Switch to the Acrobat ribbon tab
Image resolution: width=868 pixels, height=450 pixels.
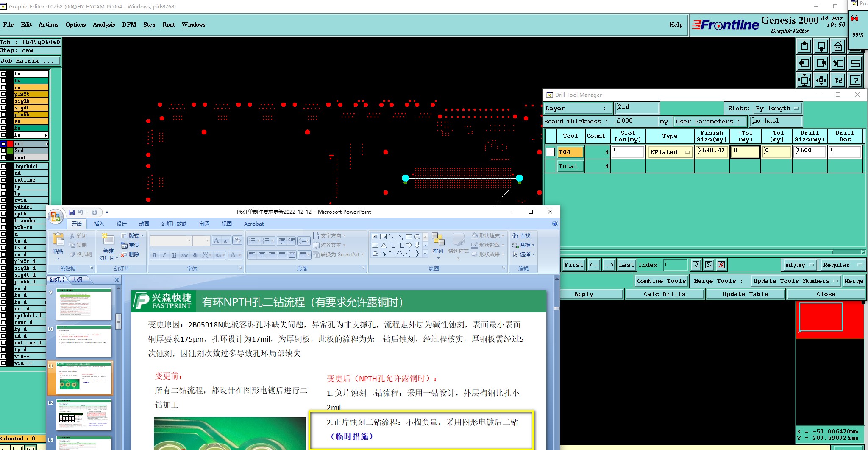point(254,224)
